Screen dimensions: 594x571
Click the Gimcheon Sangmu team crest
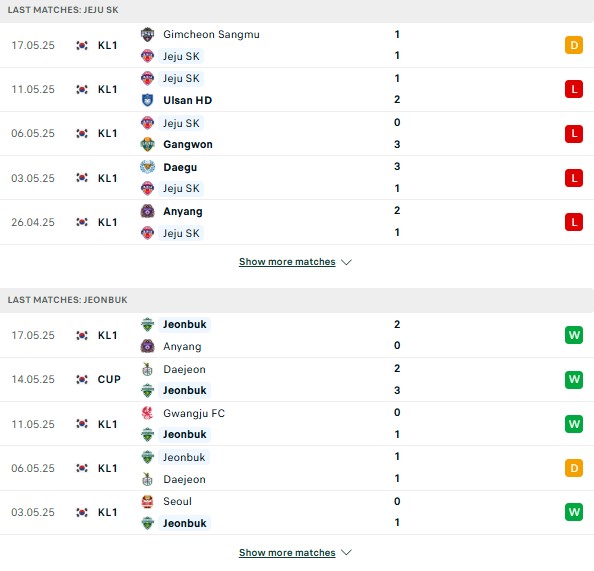147,34
